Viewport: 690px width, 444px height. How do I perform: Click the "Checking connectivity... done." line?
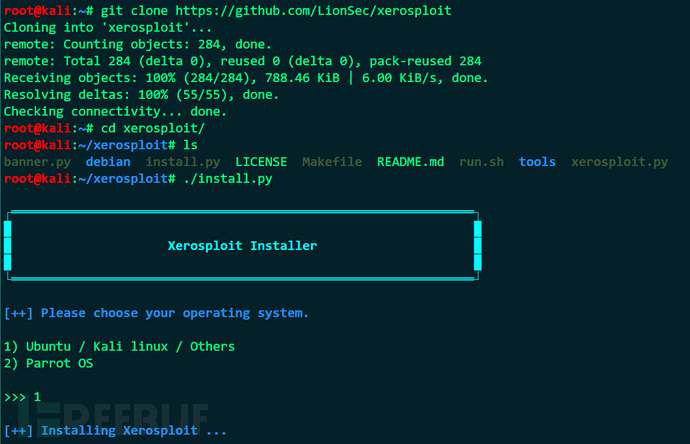point(115,111)
